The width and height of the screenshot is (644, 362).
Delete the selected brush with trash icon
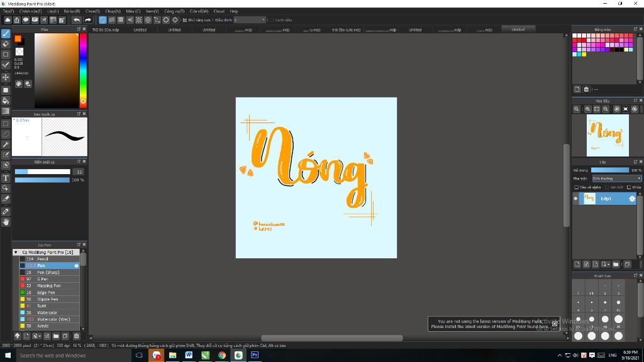pos(76,336)
